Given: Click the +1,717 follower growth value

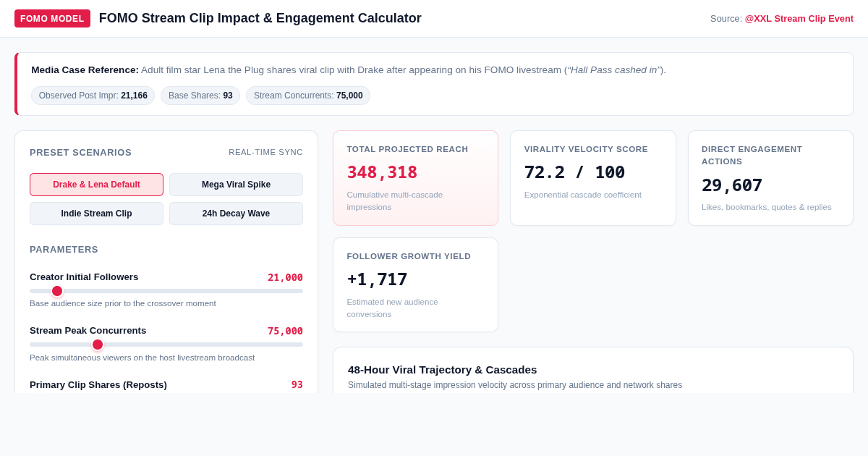Looking at the screenshot, I should [x=377, y=279].
